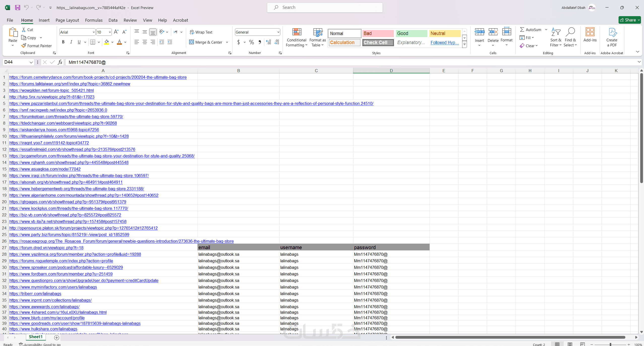Click the Format Painter brush icon

point(24,46)
